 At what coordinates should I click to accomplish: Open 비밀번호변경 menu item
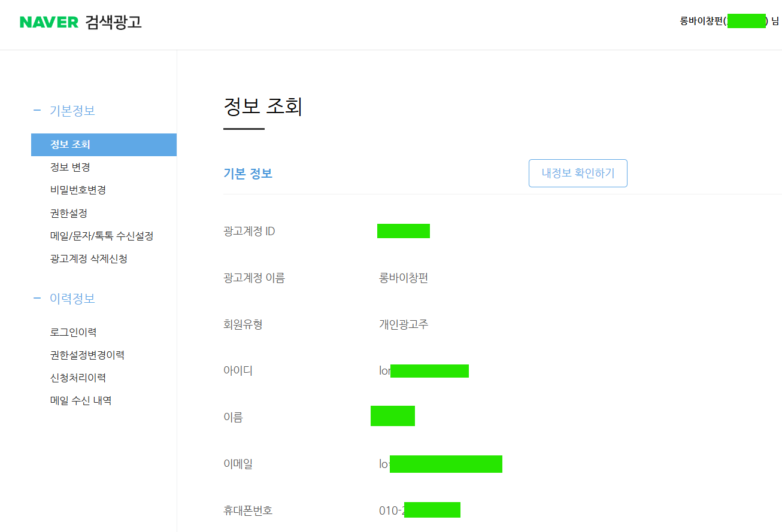(x=78, y=190)
